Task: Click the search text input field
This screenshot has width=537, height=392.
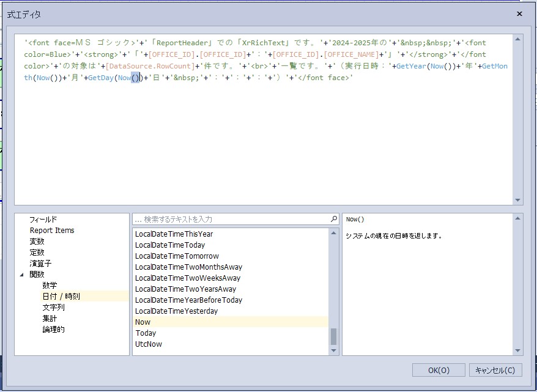Action: point(231,219)
